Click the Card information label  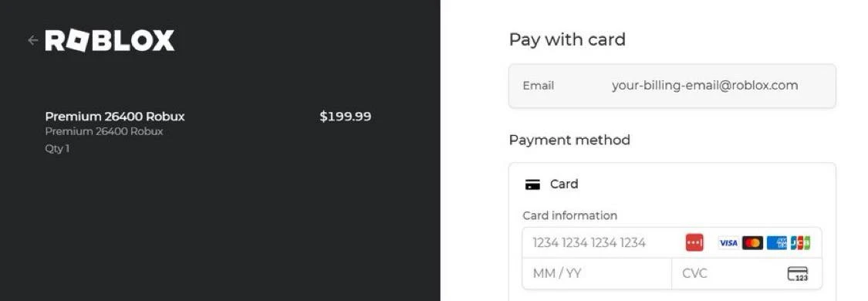569,216
